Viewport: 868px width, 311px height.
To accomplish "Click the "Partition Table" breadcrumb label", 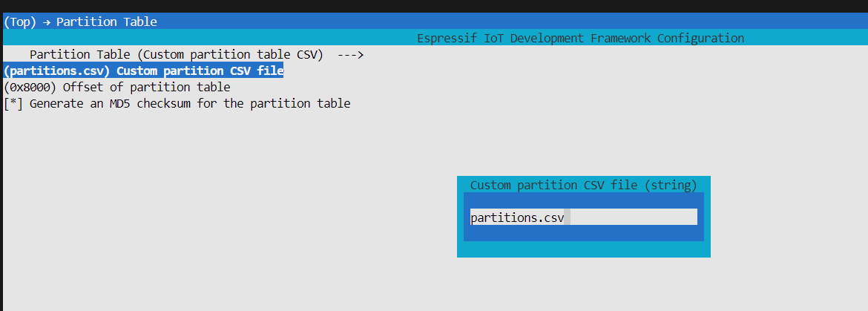I will [106, 22].
